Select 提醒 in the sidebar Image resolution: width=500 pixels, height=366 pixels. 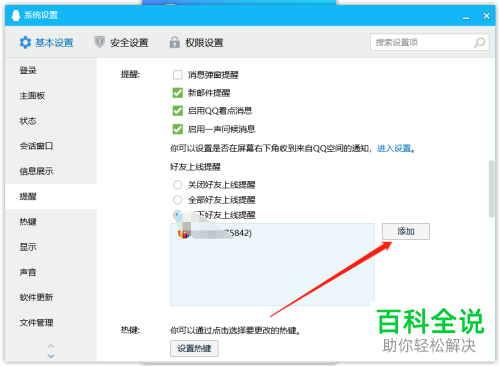pos(51,196)
